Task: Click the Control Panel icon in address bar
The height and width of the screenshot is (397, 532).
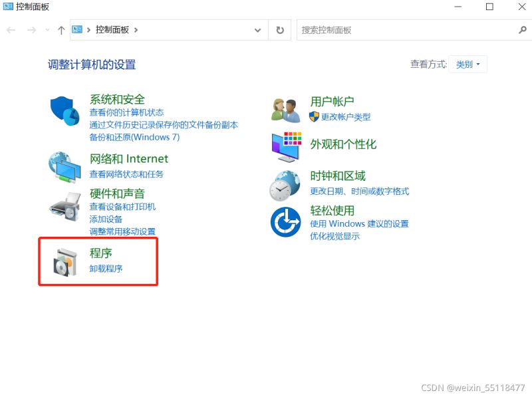Action: point(77,29)
